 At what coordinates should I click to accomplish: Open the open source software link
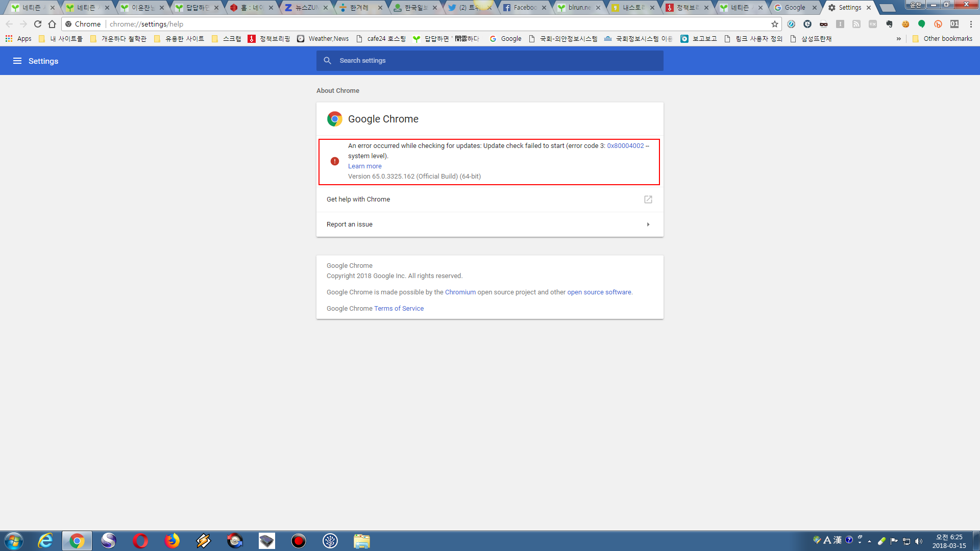[x=599, y=292]
